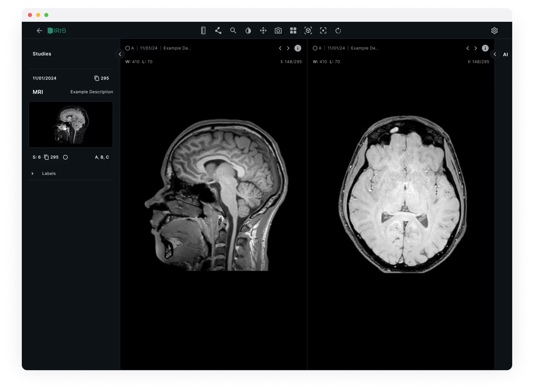Go back using the arrow beside IRIS
Screen dimensions: 534x392
coord(40,31)
